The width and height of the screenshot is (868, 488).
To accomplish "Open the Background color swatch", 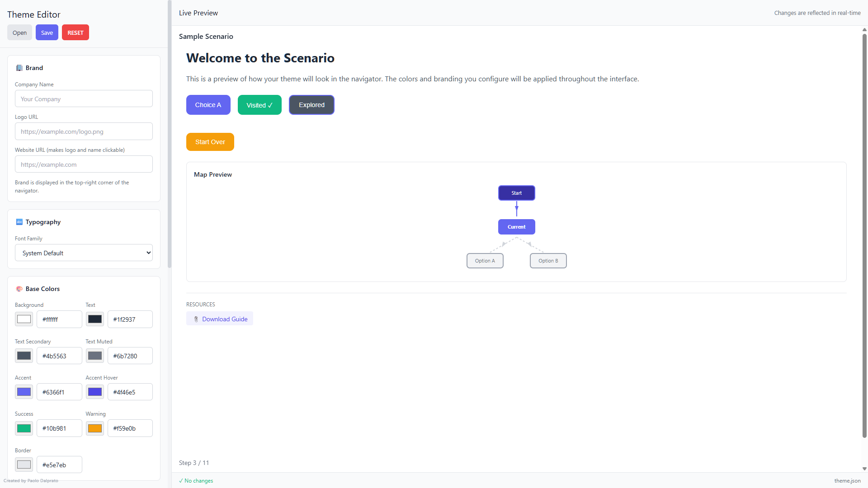I will pos(24,319).
